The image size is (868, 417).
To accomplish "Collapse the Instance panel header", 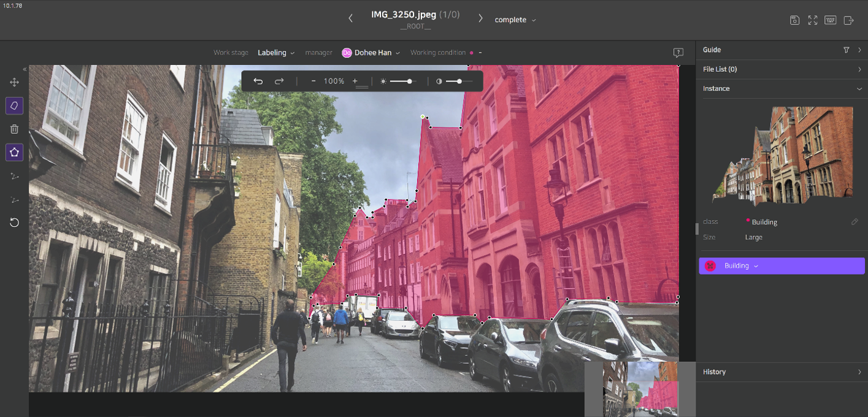I will [859, 89].
